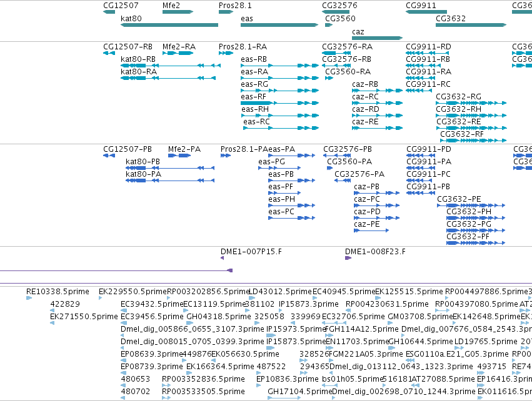532x401 pixels.
Task: Select protein caz-PE
Action: pyautogui.click(x=367, y=225)
